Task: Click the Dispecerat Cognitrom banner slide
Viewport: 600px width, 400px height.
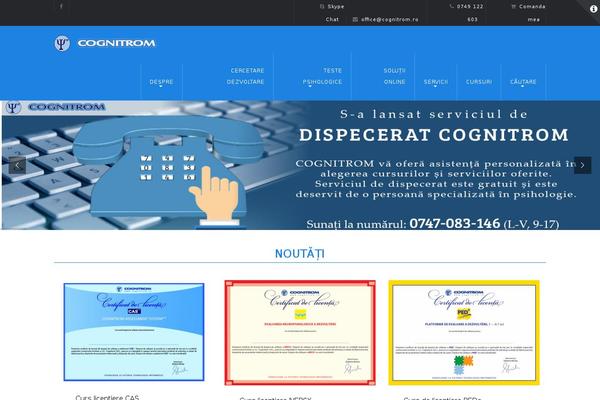Action: 300,165
